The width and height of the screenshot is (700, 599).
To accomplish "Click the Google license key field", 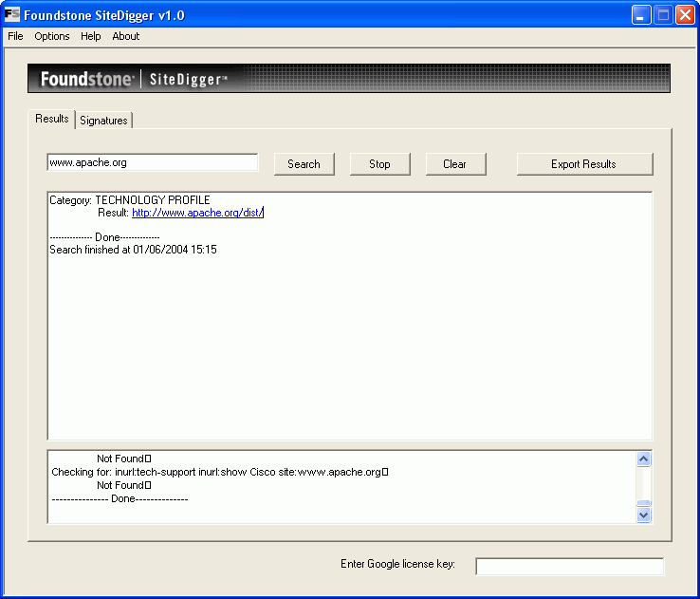I will [x=570, y=567].
